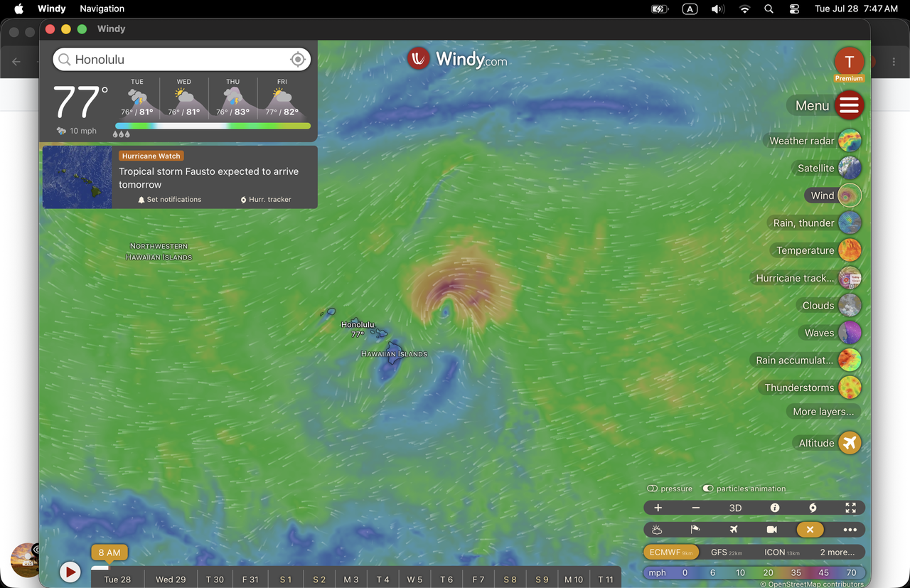Open the Tropical storm Fausto alert
This screenshot has width=910, height=588.
pyautogui.click(x=208, y=178)
